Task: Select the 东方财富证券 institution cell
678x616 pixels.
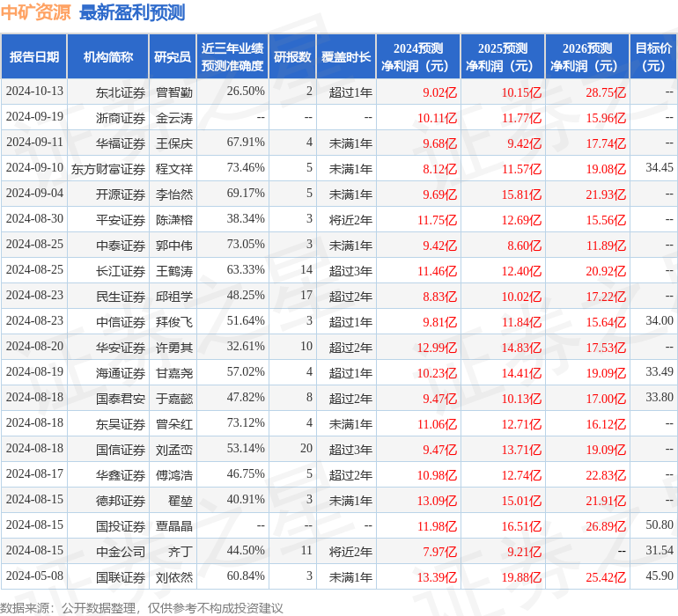Action: click(108, 169)
